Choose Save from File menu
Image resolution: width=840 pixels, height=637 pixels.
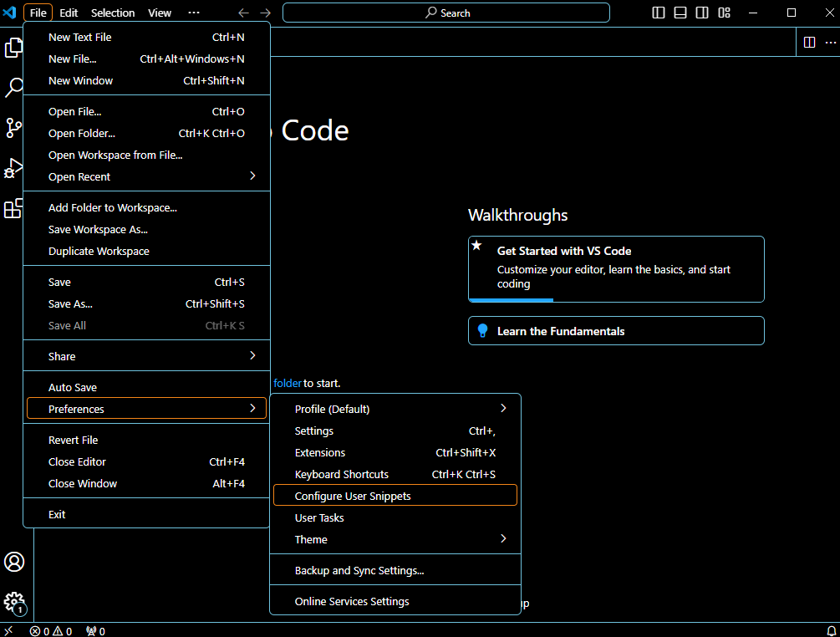pyautogui.click(x=146, y=282)
